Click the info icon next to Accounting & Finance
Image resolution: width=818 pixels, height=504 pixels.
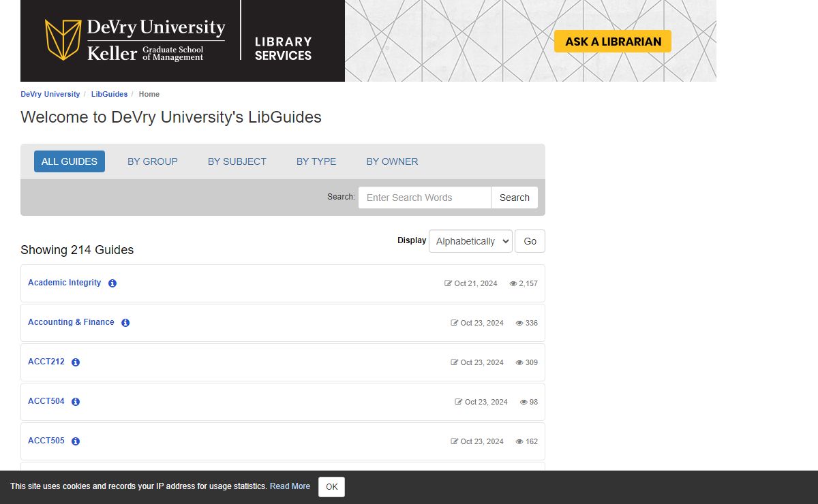[125, 323]
